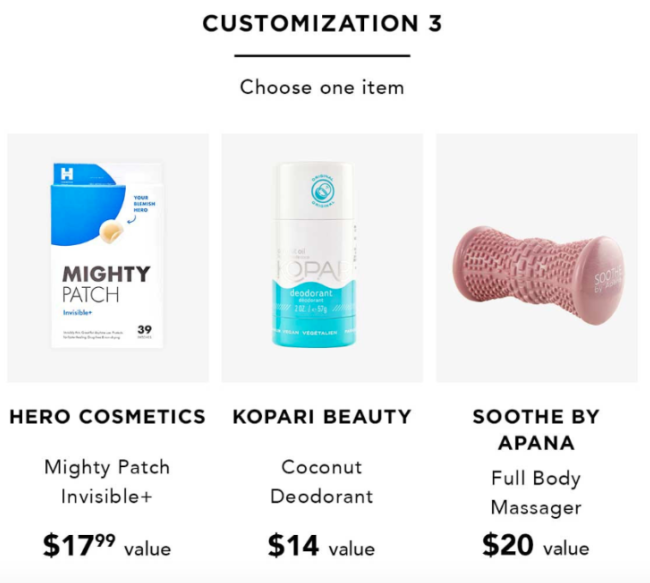Image resolution: width=650 pixels, height=583 pixels.
Task: Click the blue H logo on patch box
Action: (x=67, y=174)
